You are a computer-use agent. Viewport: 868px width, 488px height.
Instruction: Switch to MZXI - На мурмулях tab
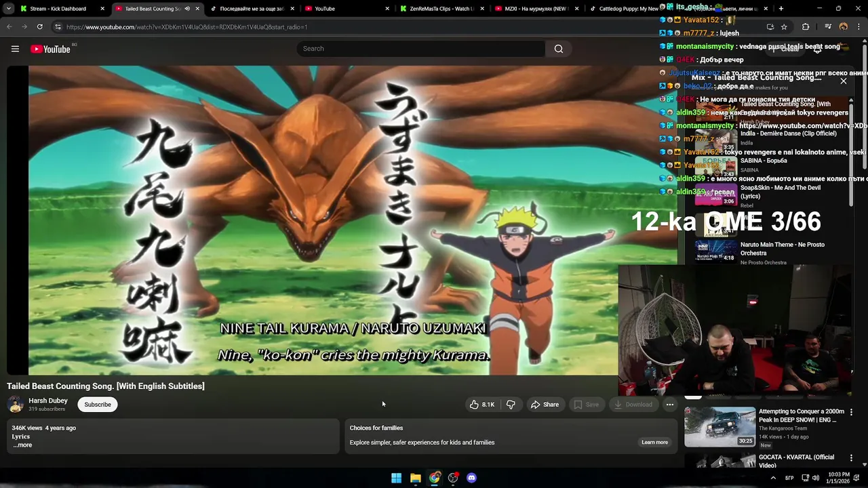pos(536,9)
